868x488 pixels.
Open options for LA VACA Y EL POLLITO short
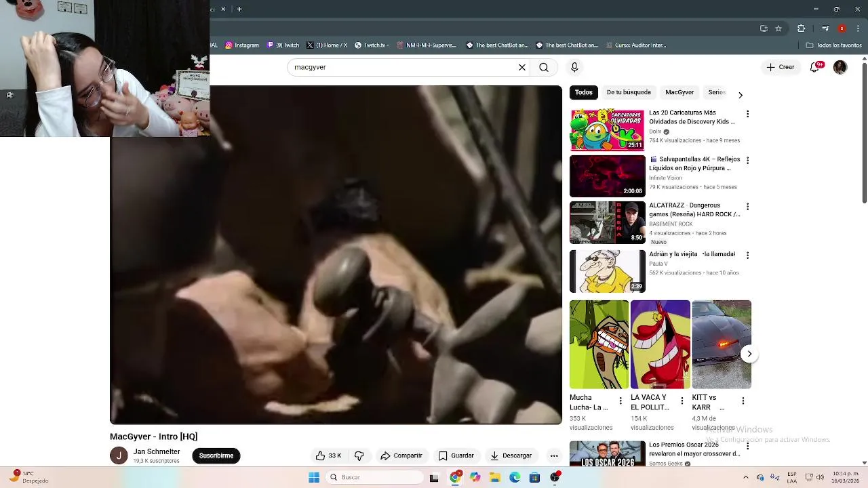(x=682, y=401)
